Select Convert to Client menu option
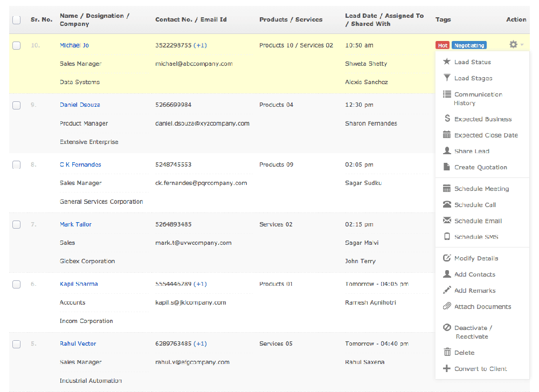Image resolution: width=539 pixels, height=392 pixels. click(482, 369)
